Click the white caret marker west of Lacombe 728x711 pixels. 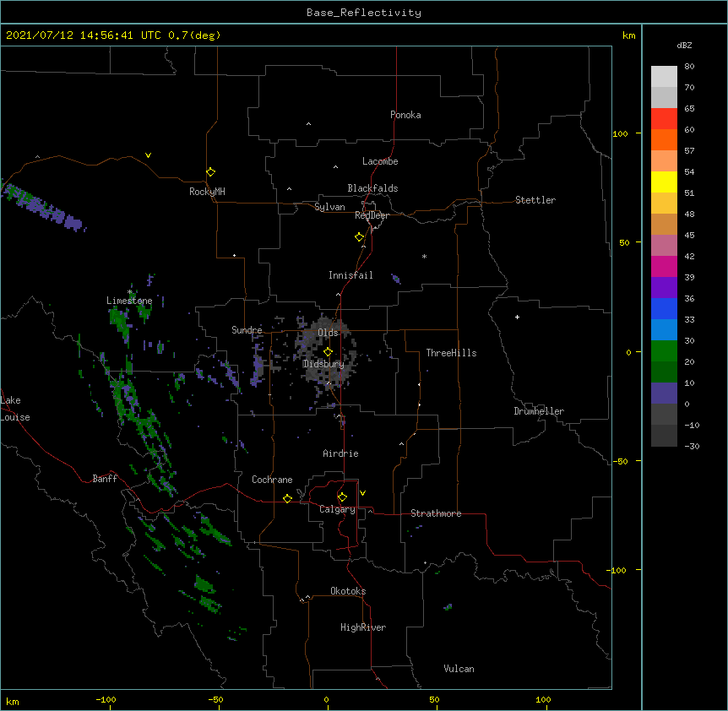335,167
